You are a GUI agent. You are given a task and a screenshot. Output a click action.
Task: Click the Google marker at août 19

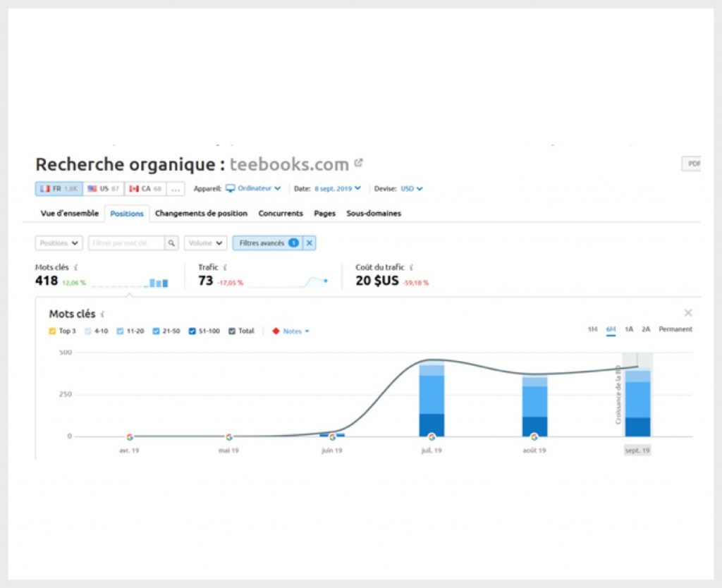(534, 437)
